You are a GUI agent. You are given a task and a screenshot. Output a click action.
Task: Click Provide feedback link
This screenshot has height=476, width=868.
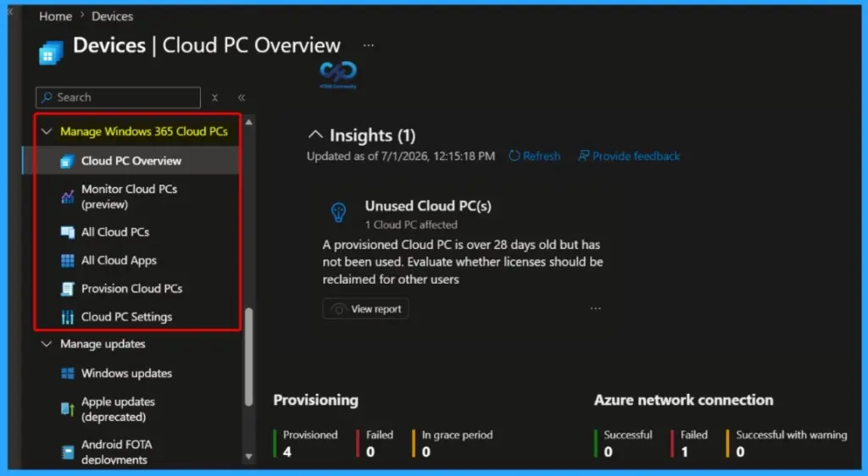coord(629,156)
